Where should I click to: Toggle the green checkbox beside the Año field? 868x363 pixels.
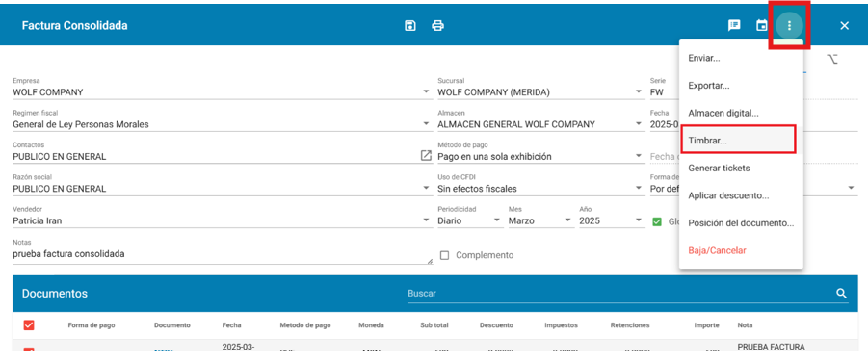tap(657, 221)
